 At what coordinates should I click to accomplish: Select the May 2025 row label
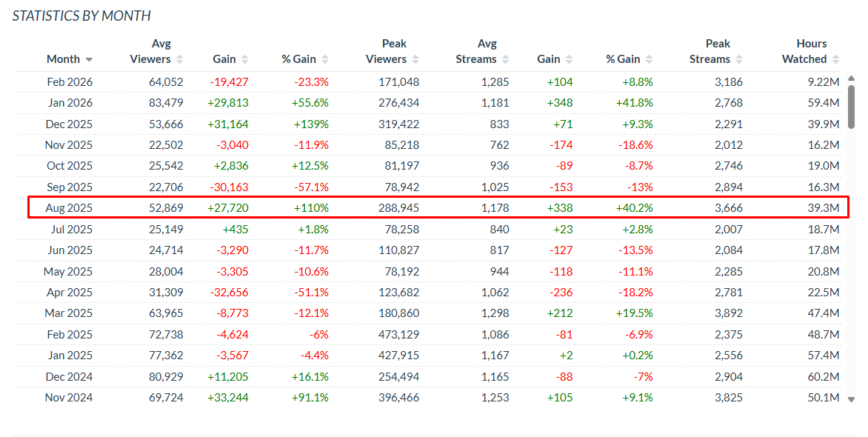[x=69, y=271]
